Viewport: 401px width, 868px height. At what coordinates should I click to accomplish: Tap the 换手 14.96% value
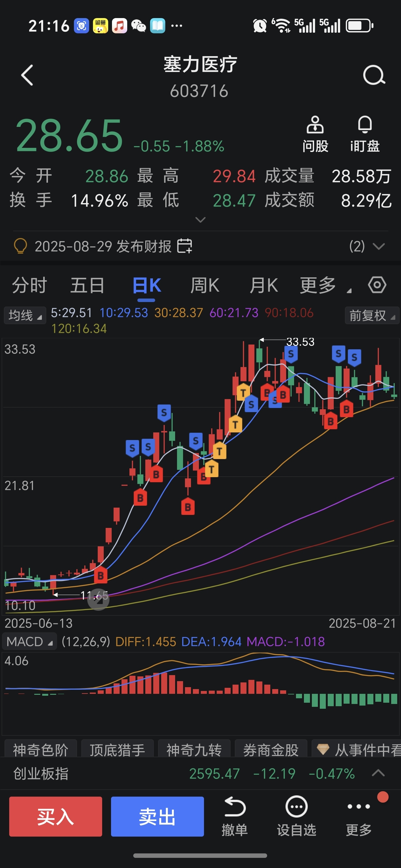coord(99,201)
